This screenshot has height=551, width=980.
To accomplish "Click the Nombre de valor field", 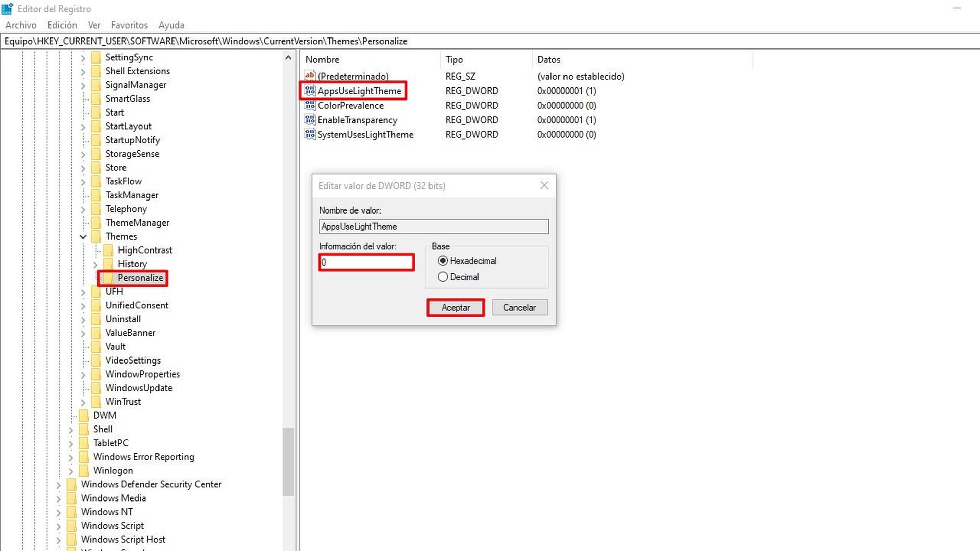I will coord(434,226).
